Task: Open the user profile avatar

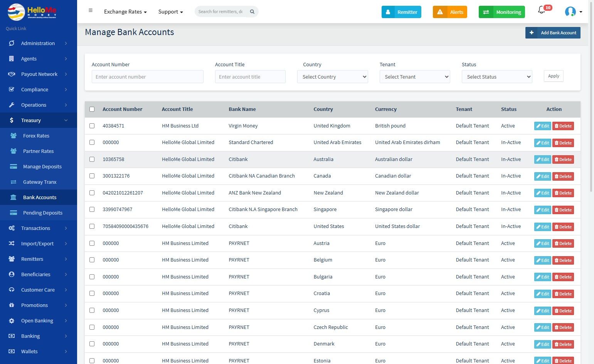Action: (570, 12)
